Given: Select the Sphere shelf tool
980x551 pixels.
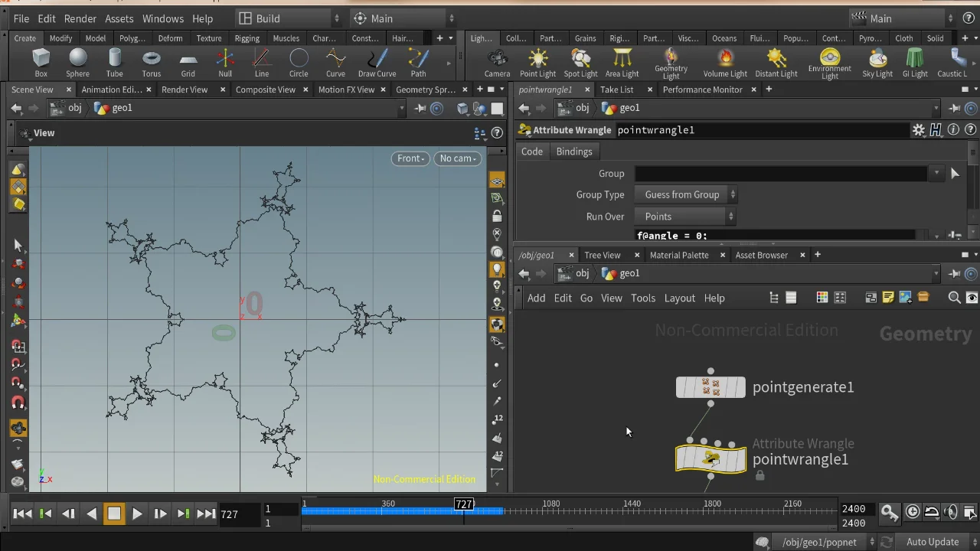Looking at the screenshot, I should (77, 63).
